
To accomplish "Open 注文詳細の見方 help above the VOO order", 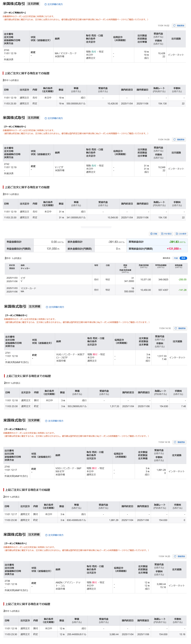I will click(x=54, y=421).
